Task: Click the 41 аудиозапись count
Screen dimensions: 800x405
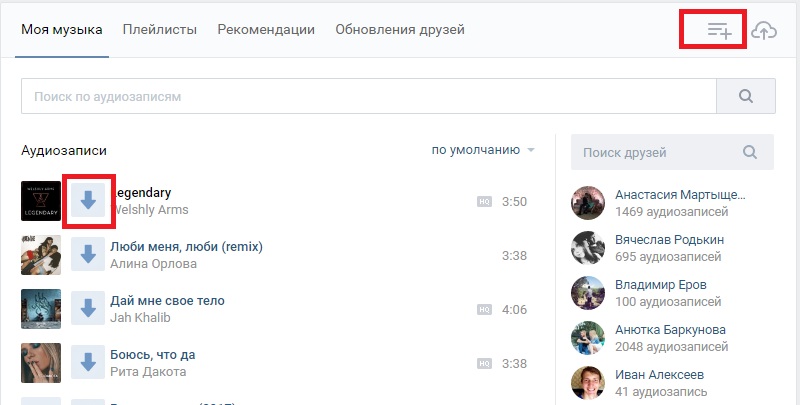Action: point(661,392)
